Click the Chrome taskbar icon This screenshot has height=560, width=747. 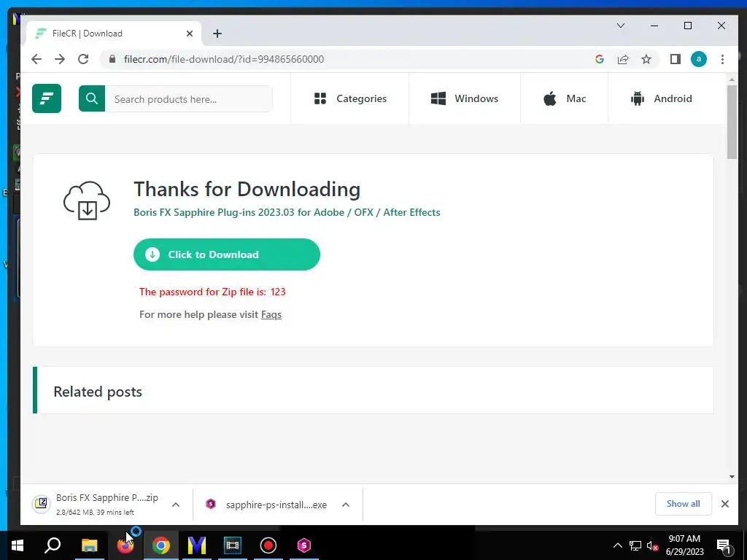(x=161, y=545)
